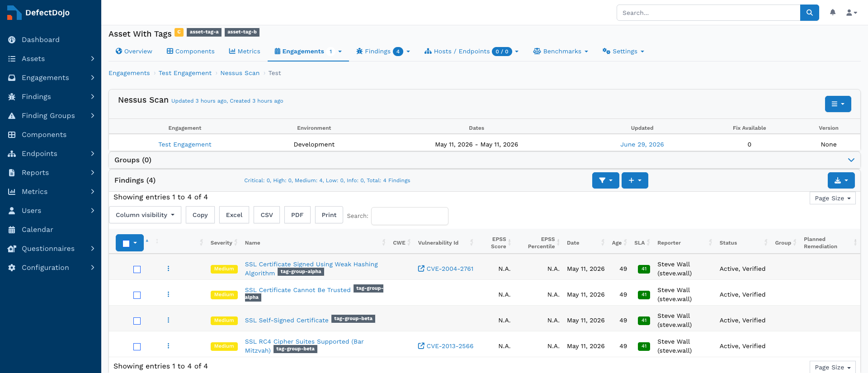This screenshot has width=868, height=373.
Task: Click the Excel export button
Action: click(234, 215)
